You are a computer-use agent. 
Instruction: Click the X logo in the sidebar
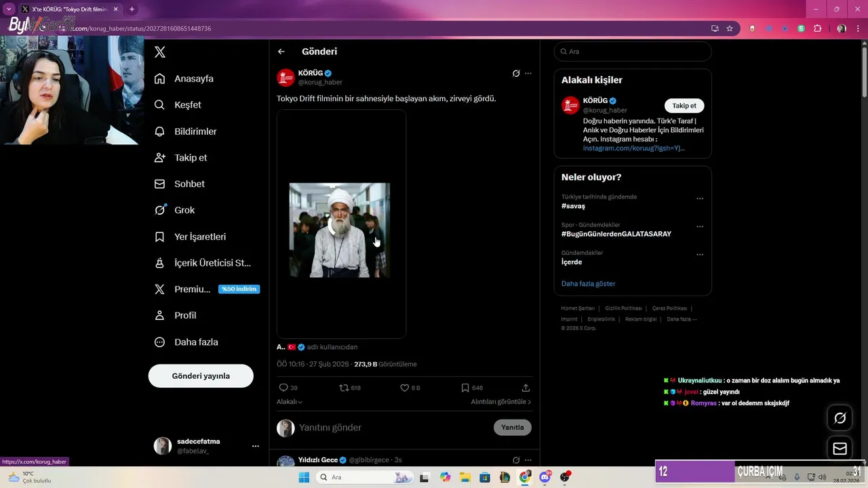[159, 52]
